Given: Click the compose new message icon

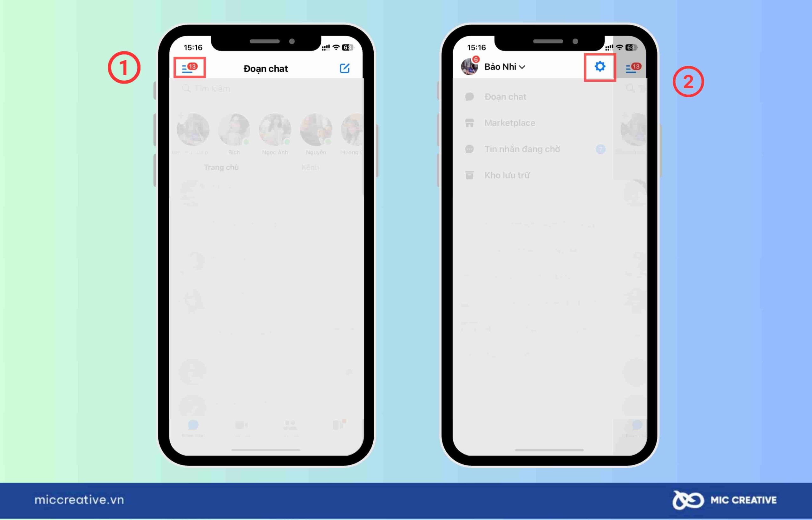Looking at the screenshot, I should tap(344, 67).
